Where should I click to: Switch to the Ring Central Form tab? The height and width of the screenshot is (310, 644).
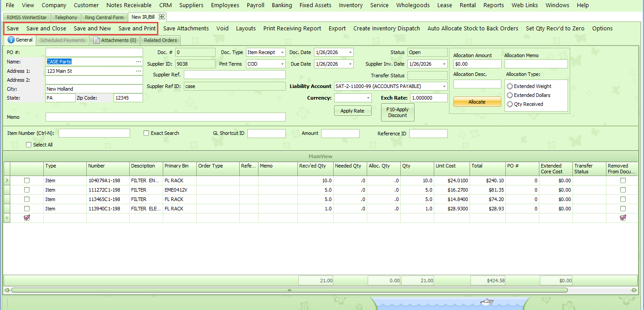(104, 17)
